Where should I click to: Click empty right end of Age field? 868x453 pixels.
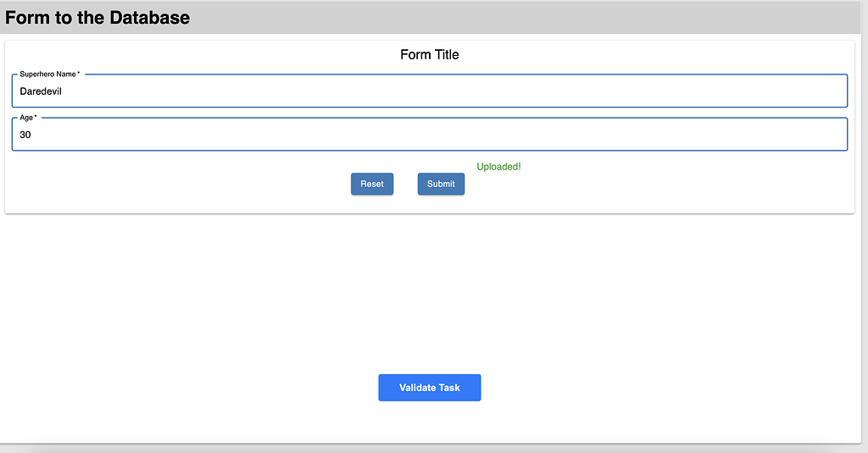point(805,135)
